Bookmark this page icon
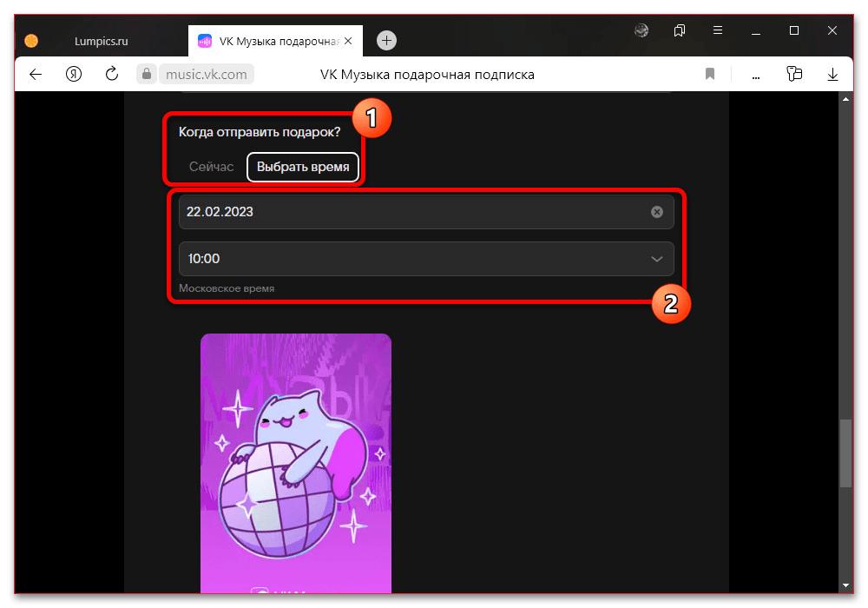The height and width of the screenshot is (608, 868). click(x=710, y=74)
